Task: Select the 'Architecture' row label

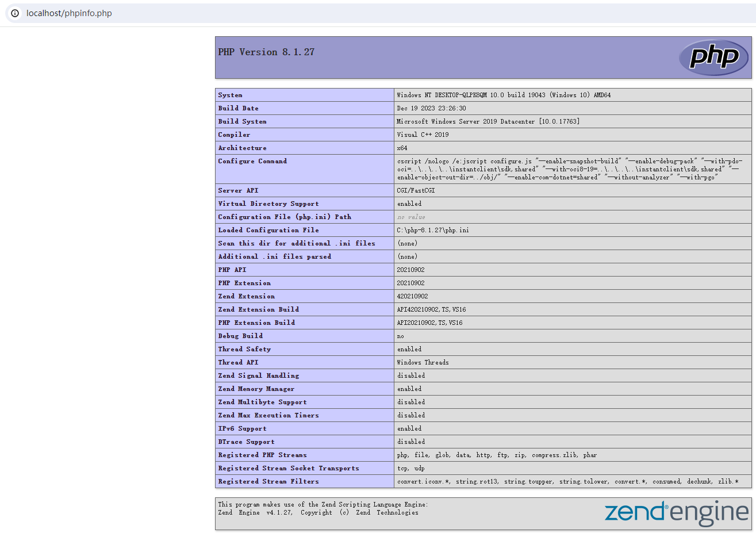Action: (x=242, y=148)
